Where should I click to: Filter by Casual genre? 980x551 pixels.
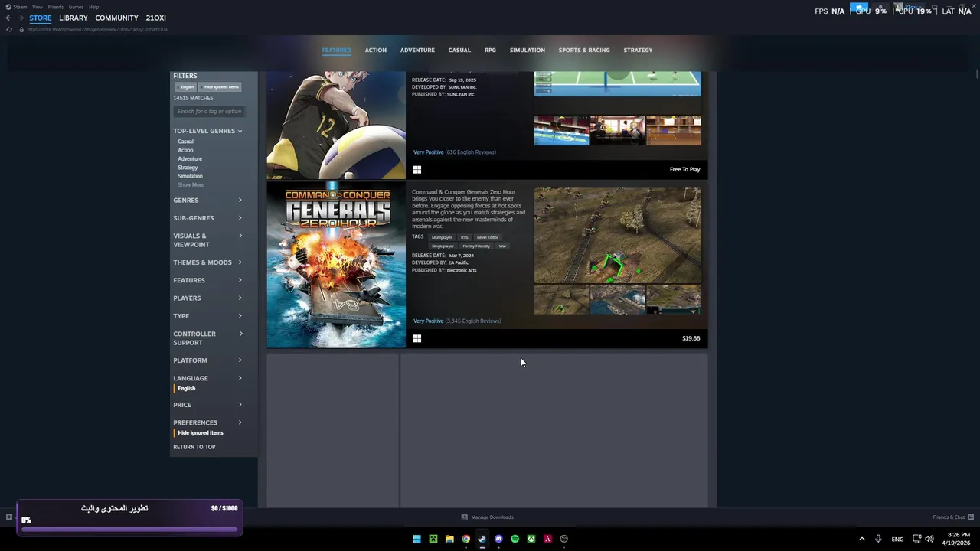coord(185,142)
